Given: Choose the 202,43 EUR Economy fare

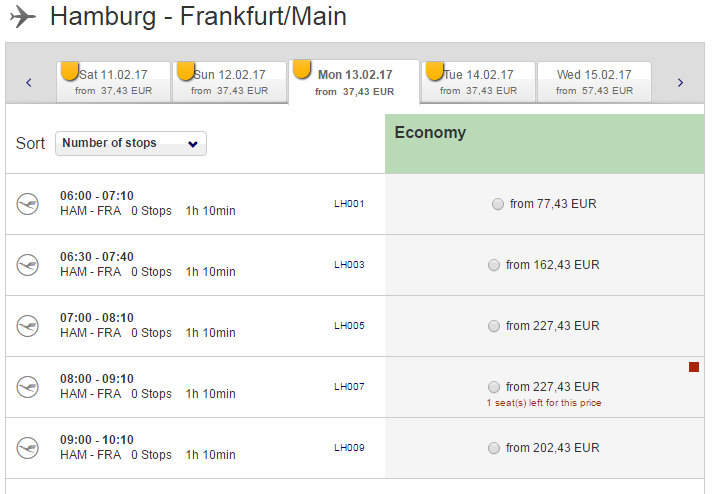Looking at the screenshot, I should [x=494, y=448].
